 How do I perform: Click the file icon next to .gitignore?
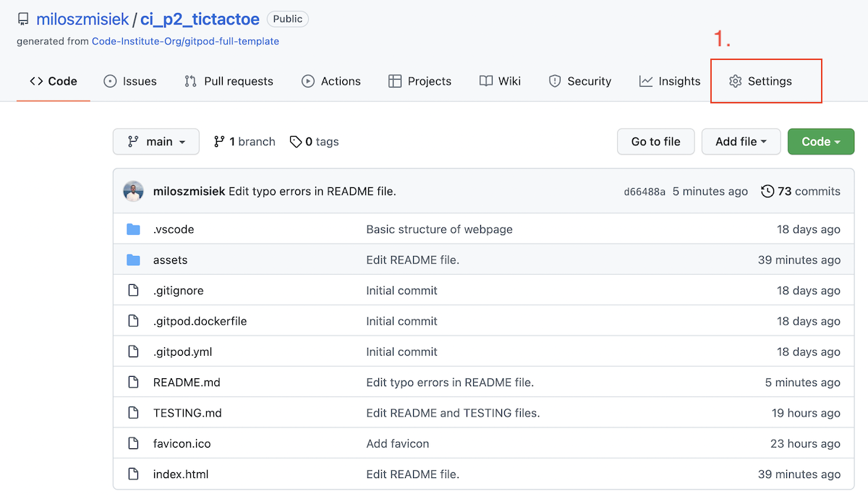[133, 290]
